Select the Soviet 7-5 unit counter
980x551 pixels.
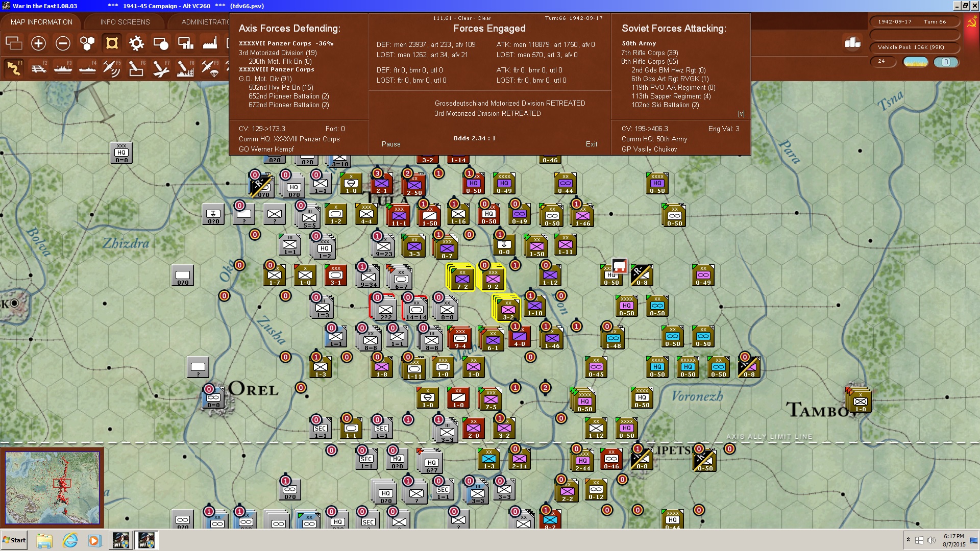[491, 399]
